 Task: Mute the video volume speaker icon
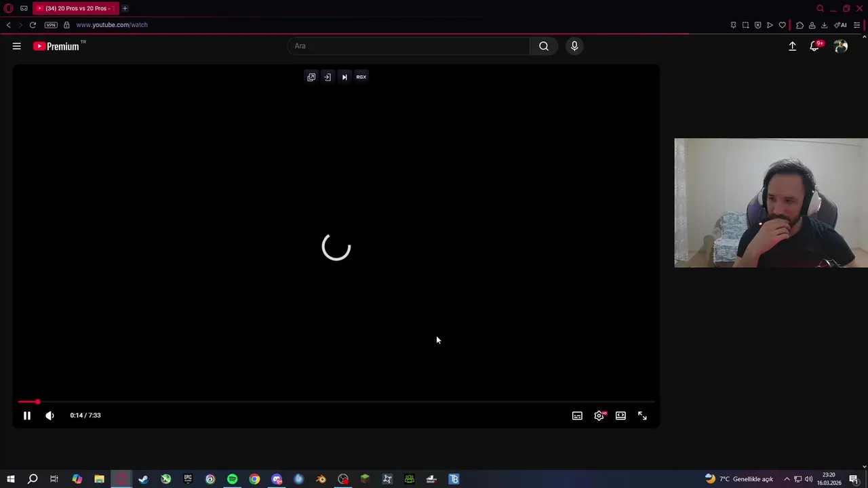[x=50, y=415]
